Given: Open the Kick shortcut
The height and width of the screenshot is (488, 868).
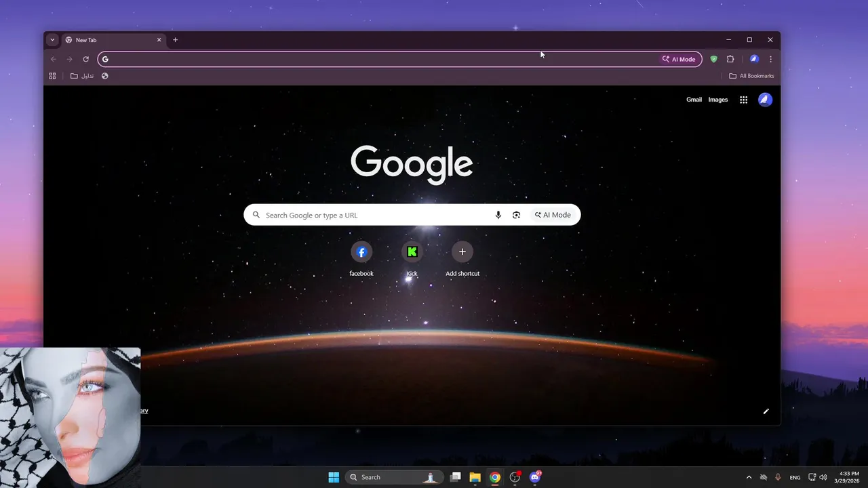Looking at the screenshot, I should [412, 259].
